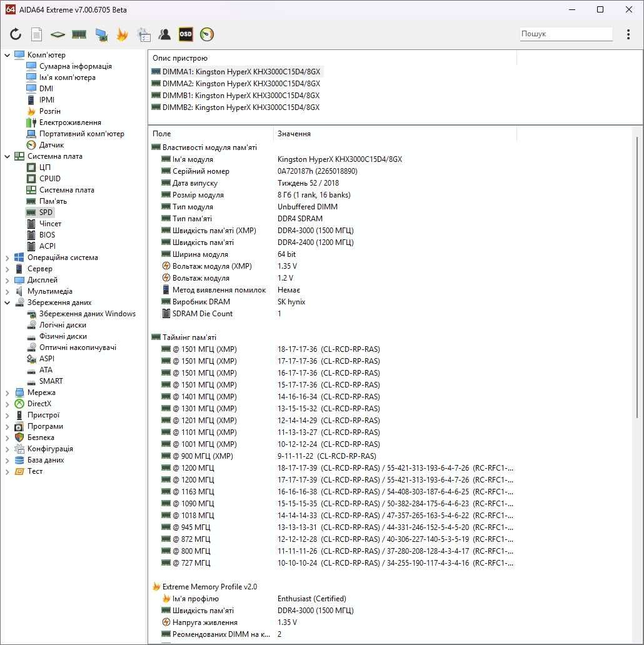Select the Програми tree item
Viewport: 644px width, 645px height.
click(x=45, y=426)
